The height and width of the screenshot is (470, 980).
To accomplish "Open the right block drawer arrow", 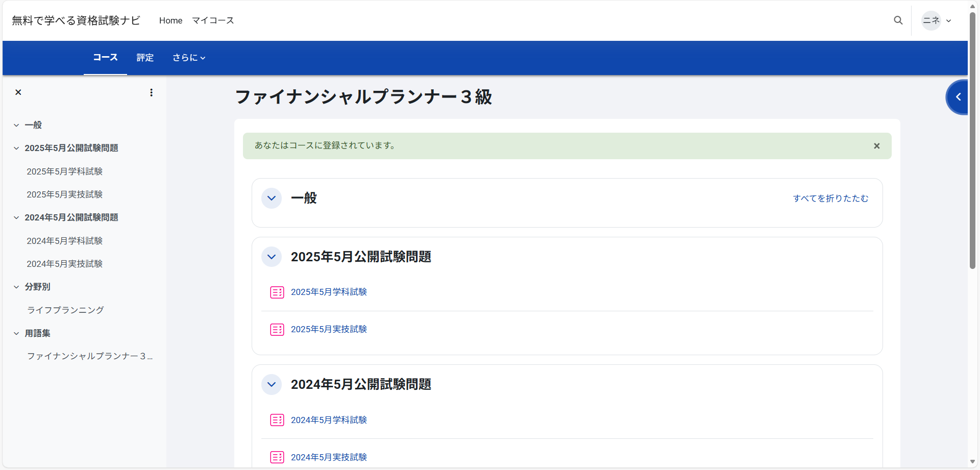I will (958, 97).
